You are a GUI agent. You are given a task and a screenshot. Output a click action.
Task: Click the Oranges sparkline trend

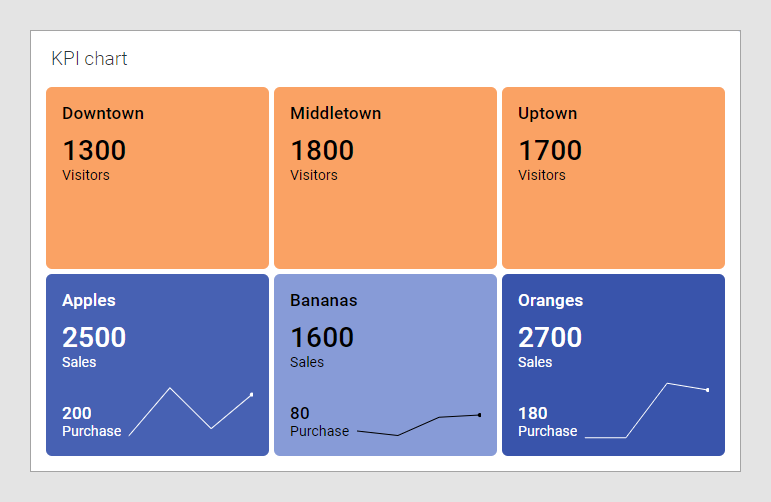point(646,410)
